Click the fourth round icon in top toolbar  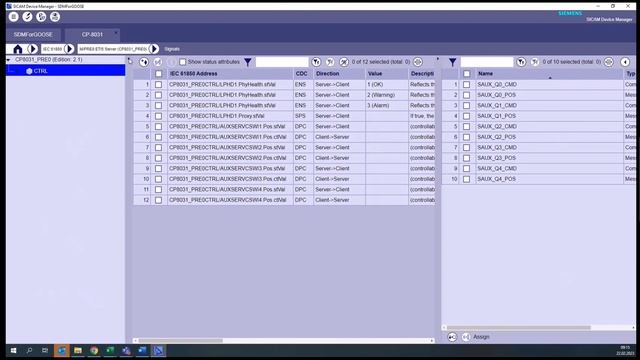click(55, 17)
